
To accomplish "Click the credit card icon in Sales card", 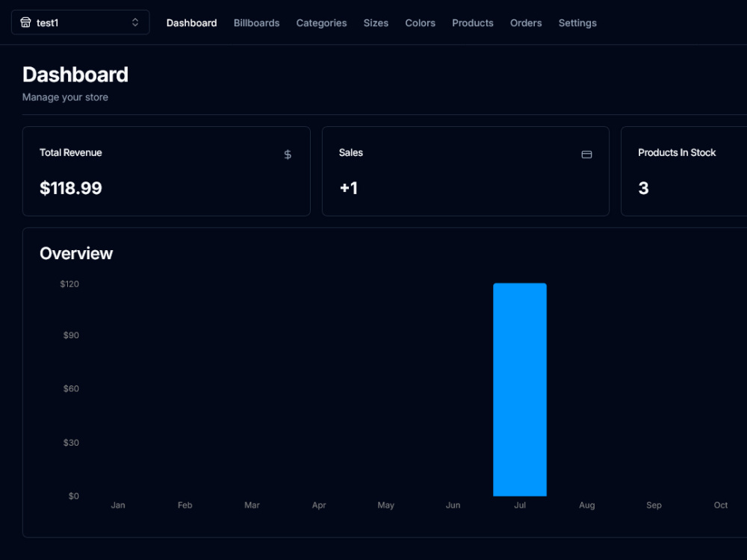I will click(587, 155).
